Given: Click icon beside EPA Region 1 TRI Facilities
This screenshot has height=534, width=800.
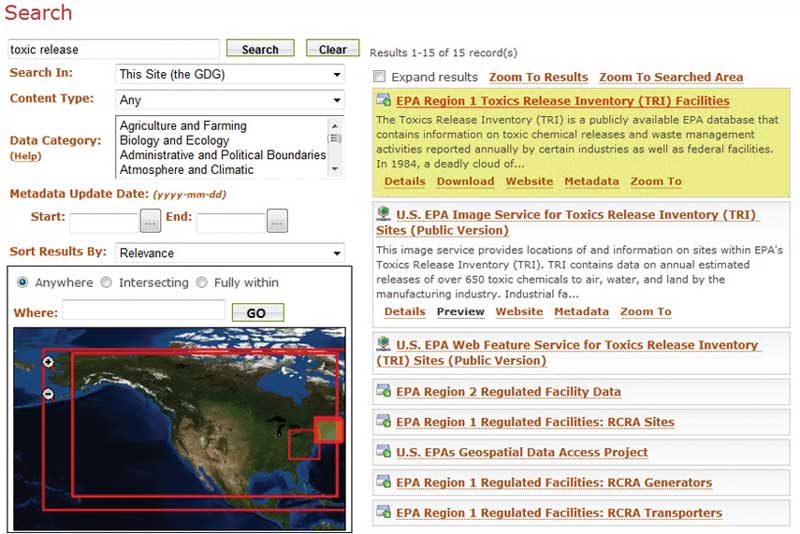Looking at the screenshot, I should (x=384, y=100).
